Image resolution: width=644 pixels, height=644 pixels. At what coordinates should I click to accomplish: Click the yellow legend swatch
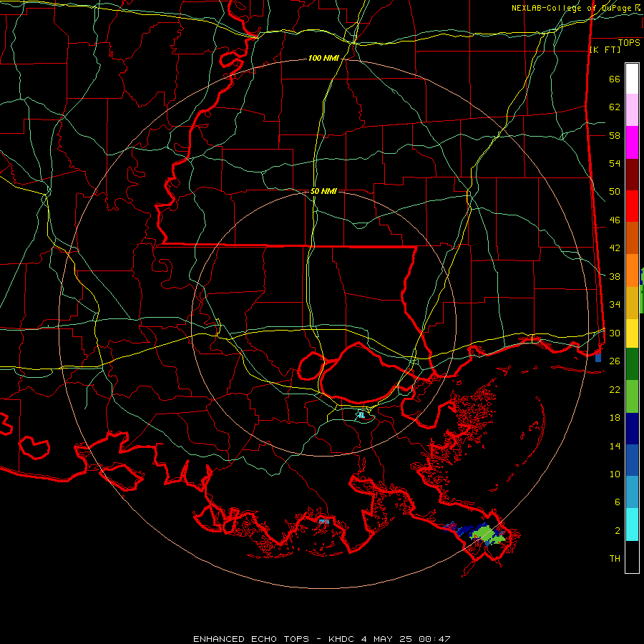(x=632, y=333)
